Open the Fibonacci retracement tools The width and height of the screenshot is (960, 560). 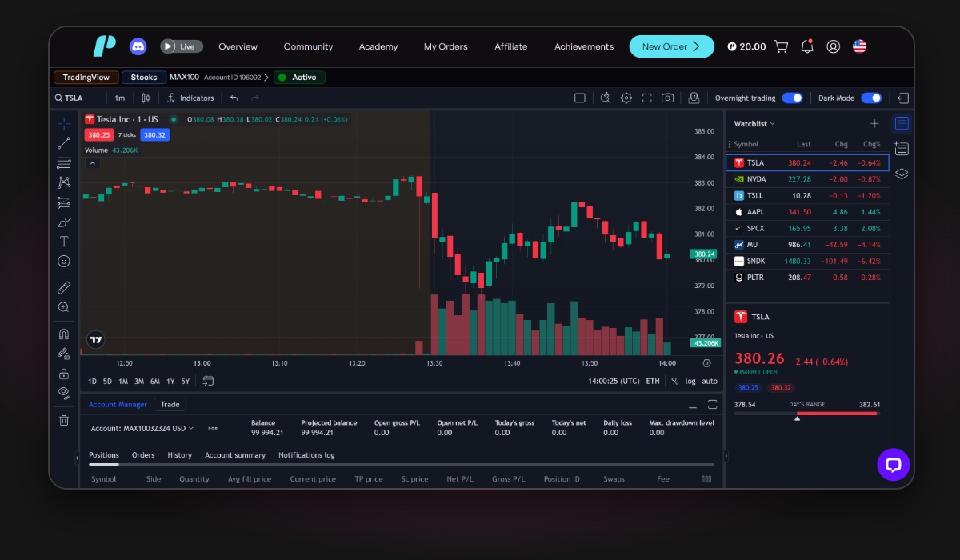pyautogui.click(x=64, y=163)
